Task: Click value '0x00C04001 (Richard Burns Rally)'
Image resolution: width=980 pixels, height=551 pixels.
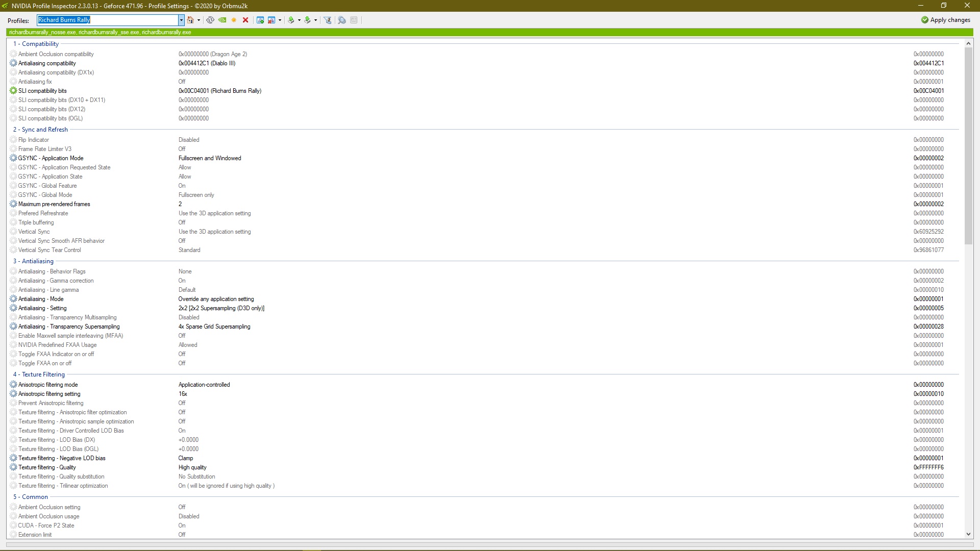Action: click(x=219, y=91)
